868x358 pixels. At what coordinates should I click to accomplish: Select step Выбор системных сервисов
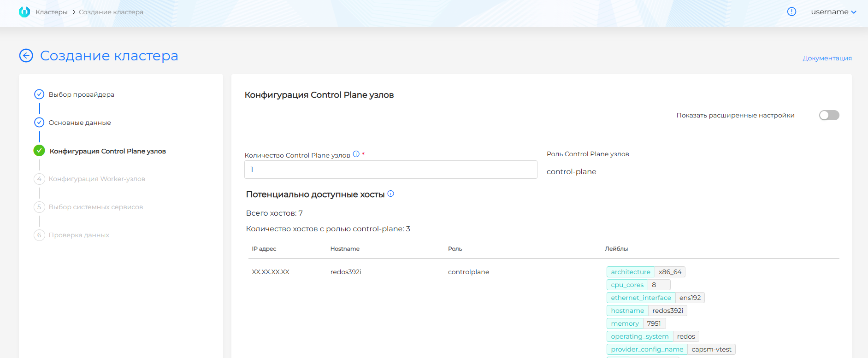coord(95,207)
